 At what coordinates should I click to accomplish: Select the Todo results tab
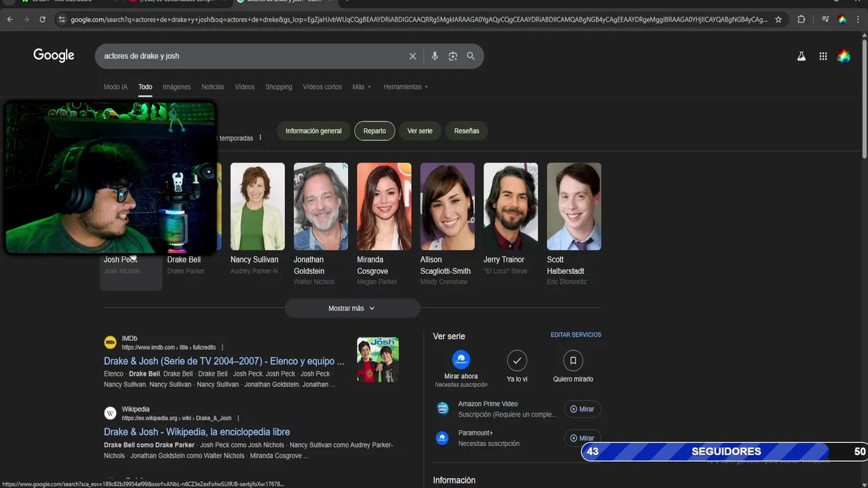click(x=145, y=87)
